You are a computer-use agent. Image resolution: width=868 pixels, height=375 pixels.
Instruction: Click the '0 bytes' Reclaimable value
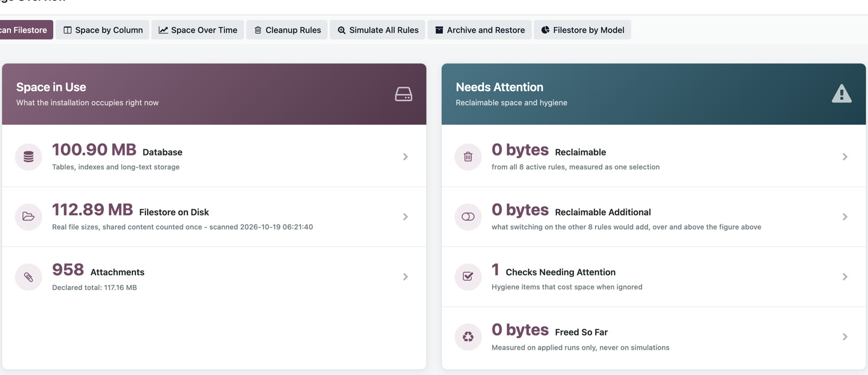click(x=520, y=150)
